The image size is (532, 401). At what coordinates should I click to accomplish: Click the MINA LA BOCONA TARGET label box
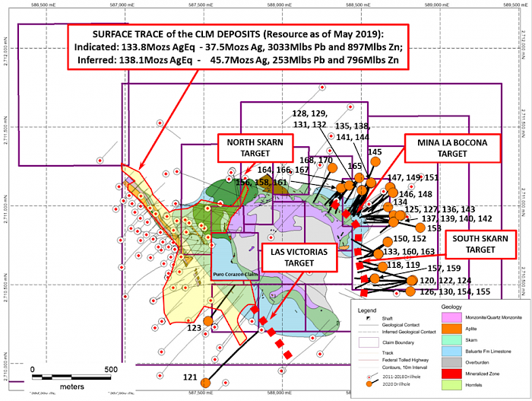pyautogui.click(x=452, y=148)
